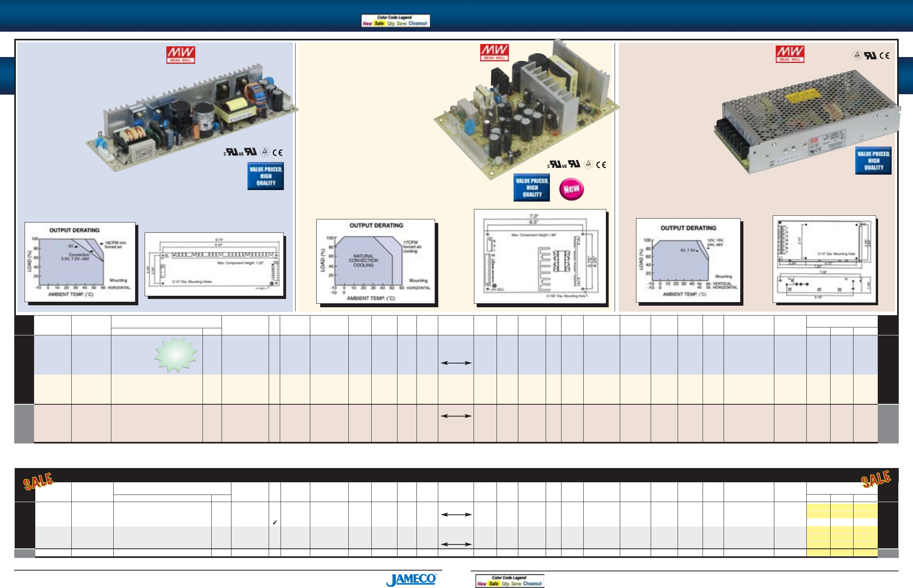Open the Output Derating chart in the blue panel
Viewport: 913px width, 588px height.
pos(80,262)
